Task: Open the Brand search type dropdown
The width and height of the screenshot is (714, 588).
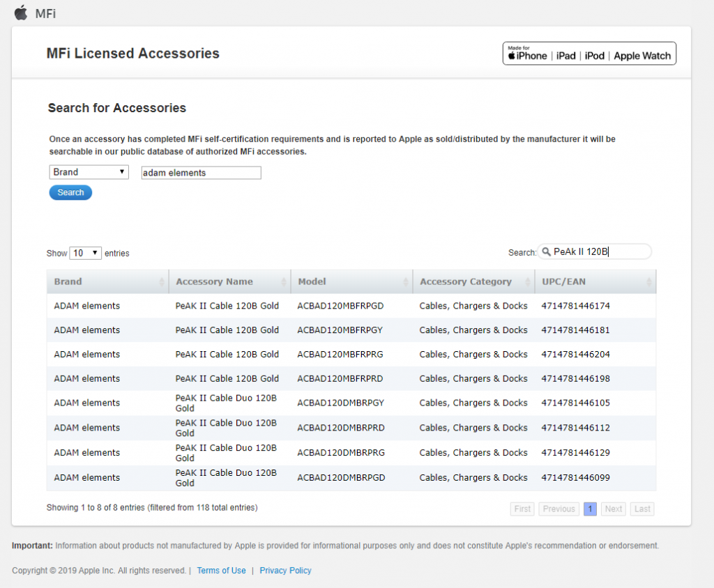Action: click(89, 172)
